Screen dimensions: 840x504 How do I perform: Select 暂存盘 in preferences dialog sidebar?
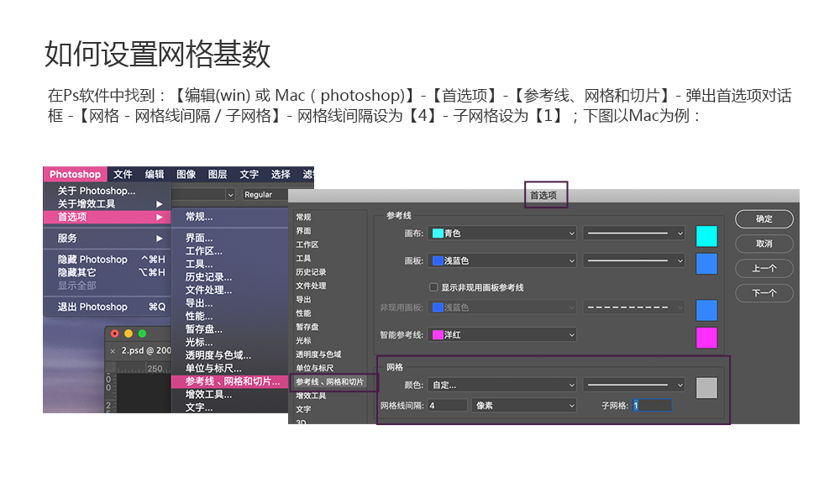[x=307, y=327]
